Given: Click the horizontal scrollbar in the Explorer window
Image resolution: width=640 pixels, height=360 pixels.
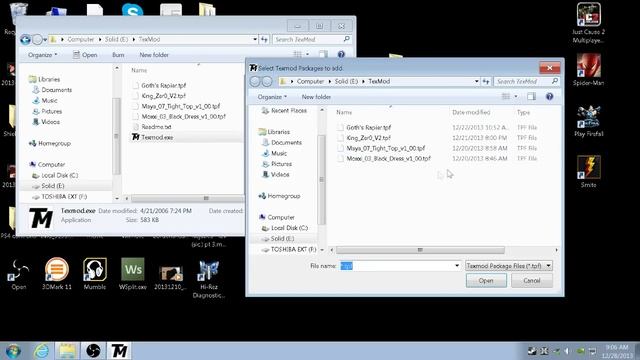Looking at the screenshot, I should tap(187, 198).
